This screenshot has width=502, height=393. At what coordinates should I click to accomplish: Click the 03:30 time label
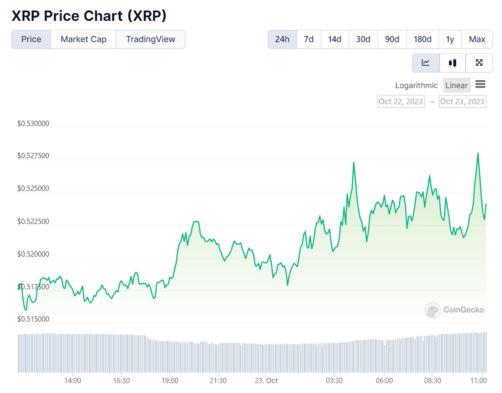(x=334, y=380)
